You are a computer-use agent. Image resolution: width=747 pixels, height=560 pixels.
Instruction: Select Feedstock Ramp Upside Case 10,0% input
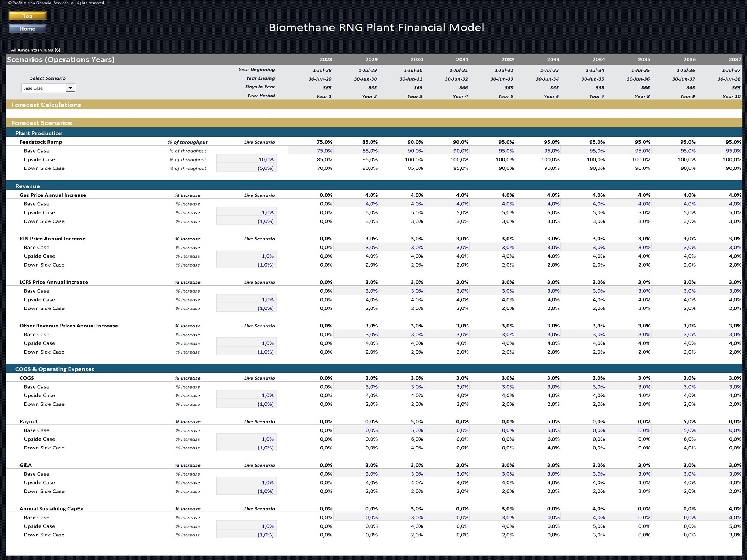click(247, 159)
